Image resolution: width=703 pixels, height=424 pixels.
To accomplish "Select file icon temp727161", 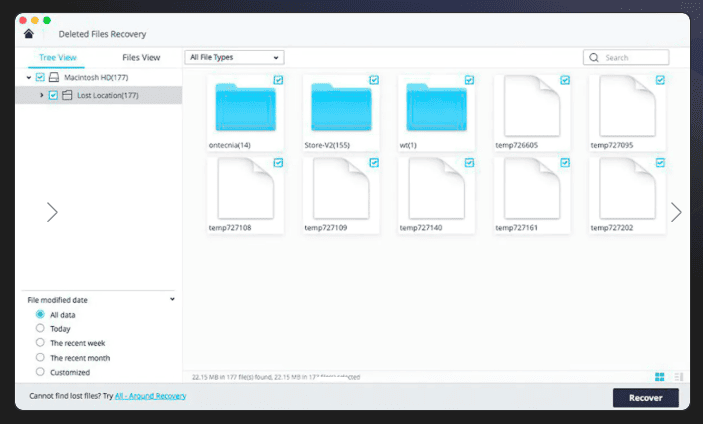I will point(532,189).
